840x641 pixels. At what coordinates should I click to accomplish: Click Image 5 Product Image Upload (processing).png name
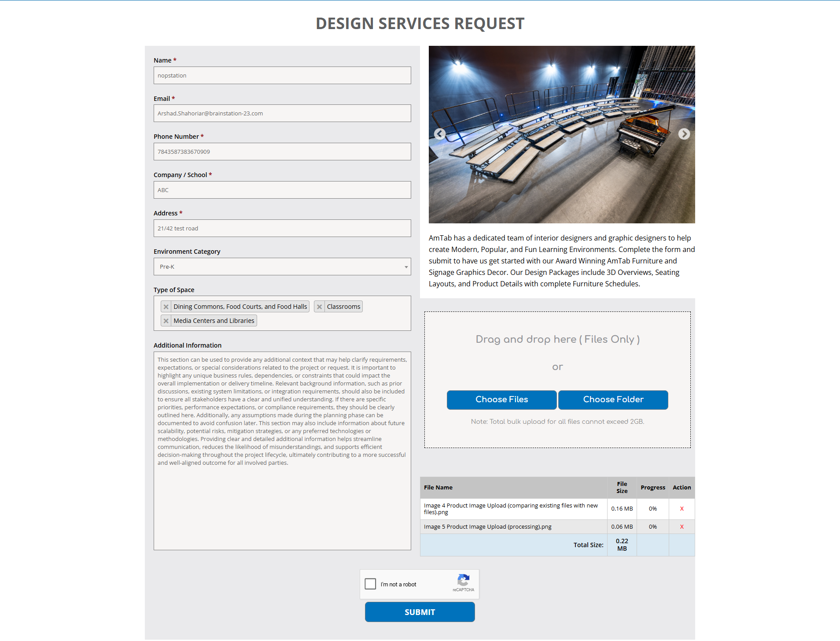487,527
